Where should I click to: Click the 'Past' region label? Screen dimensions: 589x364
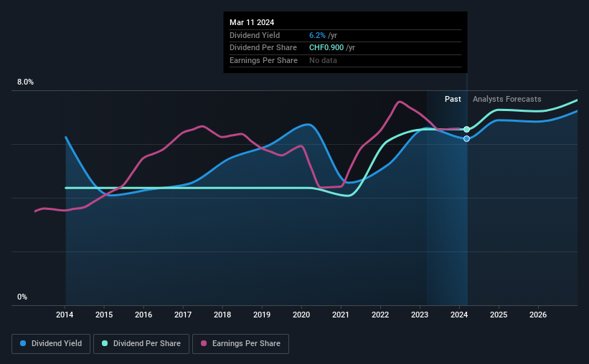click(453, 99)
